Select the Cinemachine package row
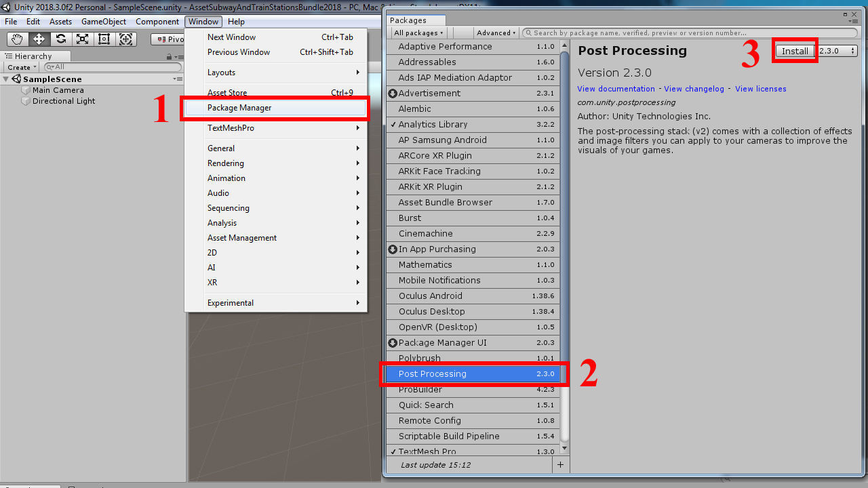Screen dimensions: 868x488 coord(473,234)
